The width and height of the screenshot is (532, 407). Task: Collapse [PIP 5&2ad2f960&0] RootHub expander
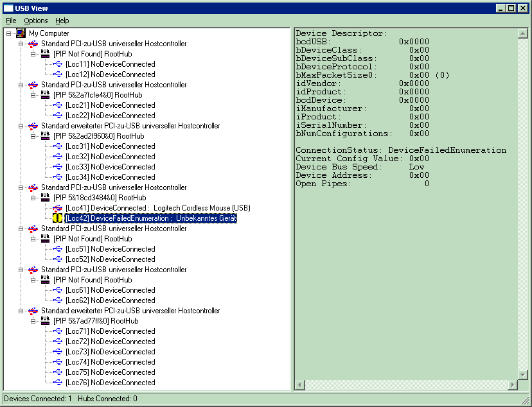tap(33, 136)
